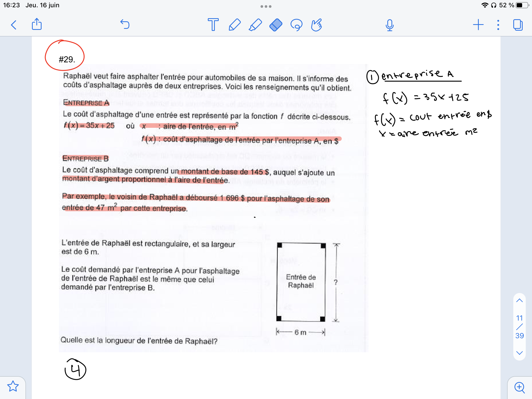Bookmark page with the star icon
Viewport: 532px width, 399px height.
pyautogui.click(x=13, y=386)
